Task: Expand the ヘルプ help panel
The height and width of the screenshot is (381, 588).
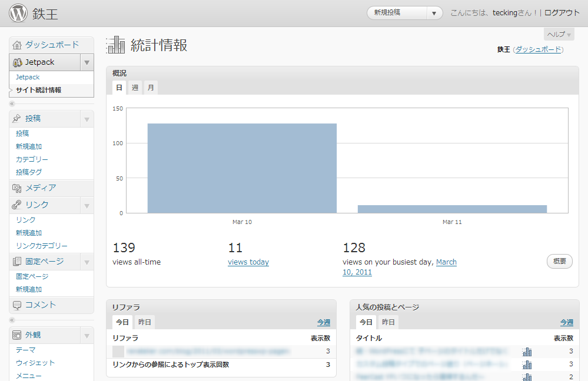Action: 559,35
